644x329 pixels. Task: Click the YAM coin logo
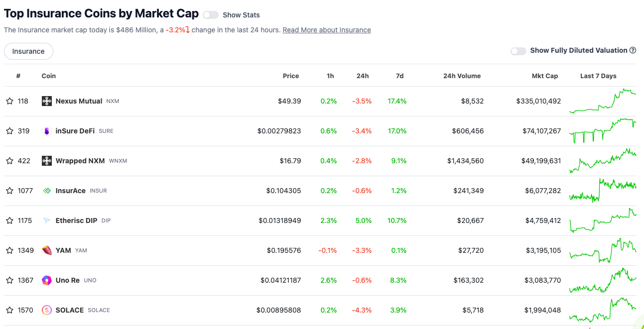47,250
